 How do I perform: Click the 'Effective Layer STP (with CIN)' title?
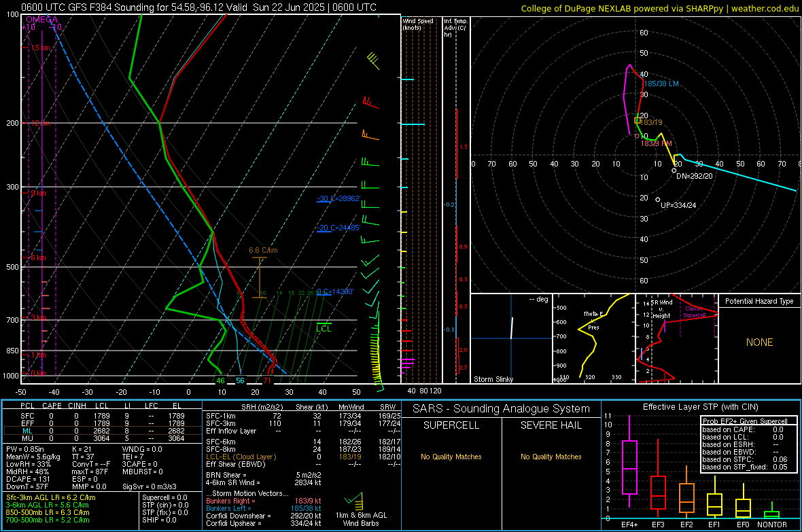click(x=700, y=407)
